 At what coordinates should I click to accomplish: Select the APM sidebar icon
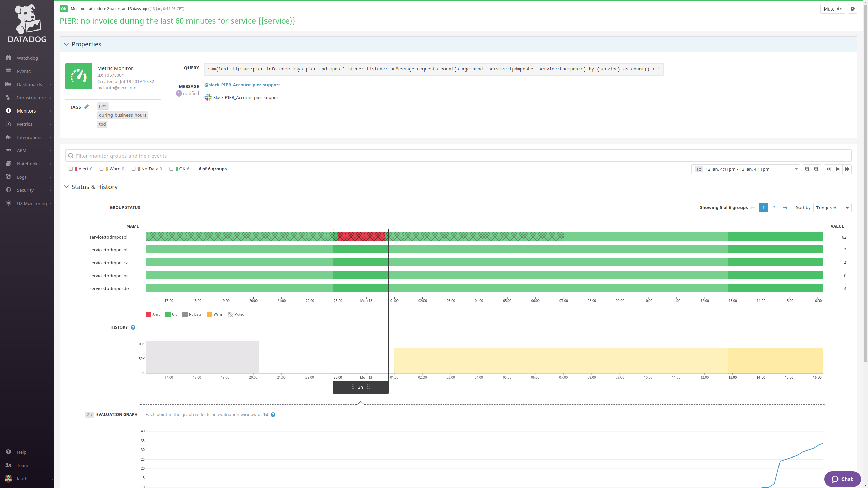8,150
